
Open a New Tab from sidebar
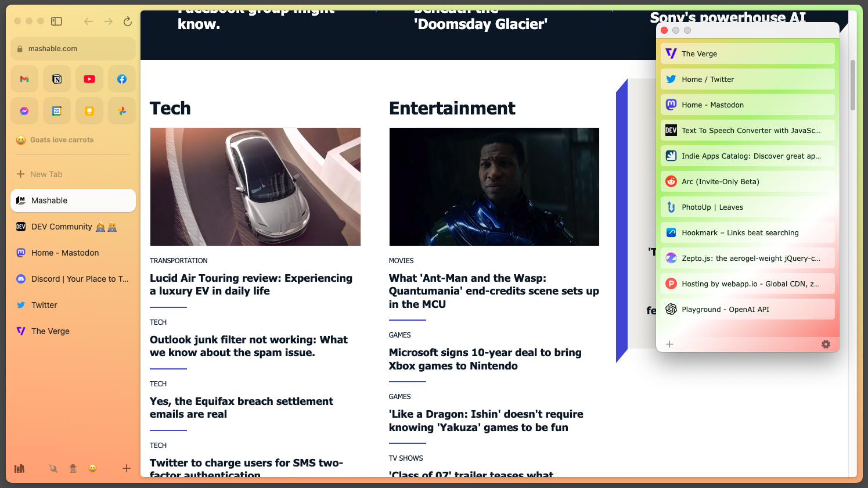point(73,174)
